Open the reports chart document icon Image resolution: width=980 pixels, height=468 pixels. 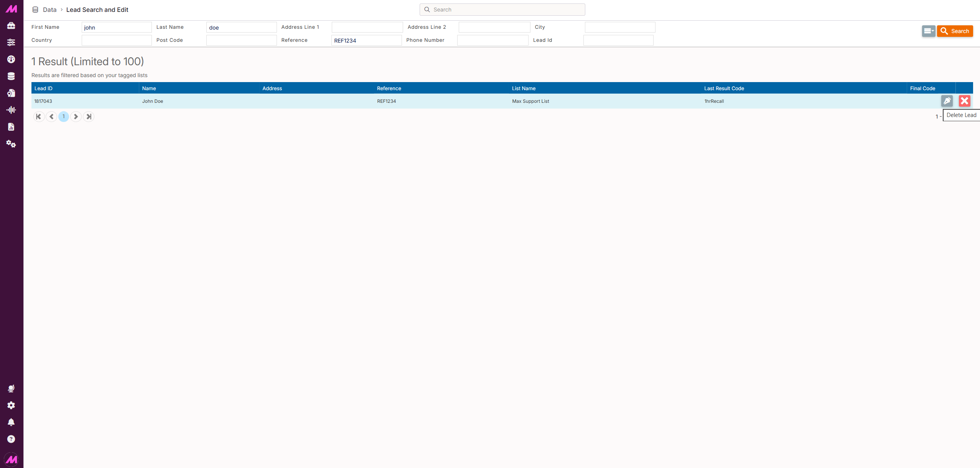point(11,127)
